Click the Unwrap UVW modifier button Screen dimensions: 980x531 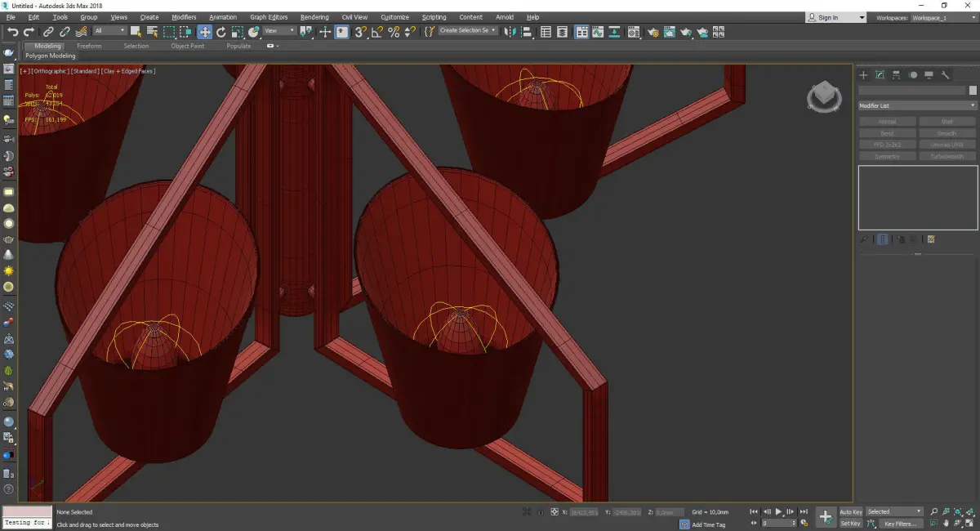[x=947, y=145]
